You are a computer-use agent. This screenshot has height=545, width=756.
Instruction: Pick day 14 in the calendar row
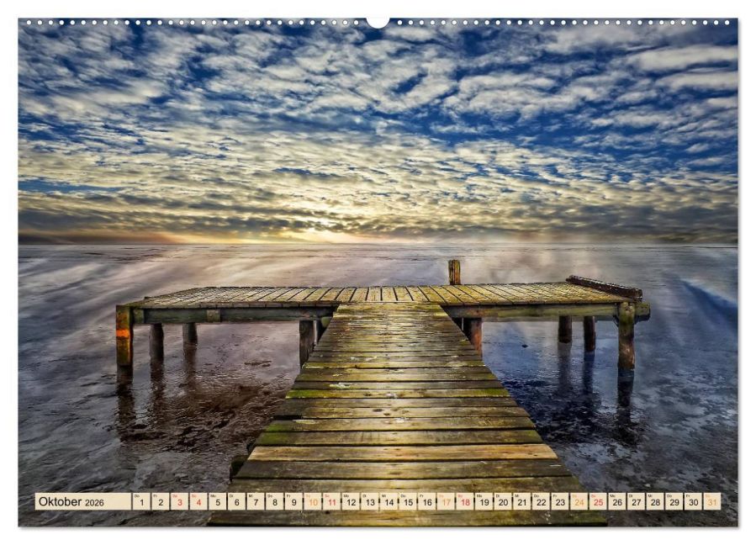pyautogui.click(x=389, y=502)
